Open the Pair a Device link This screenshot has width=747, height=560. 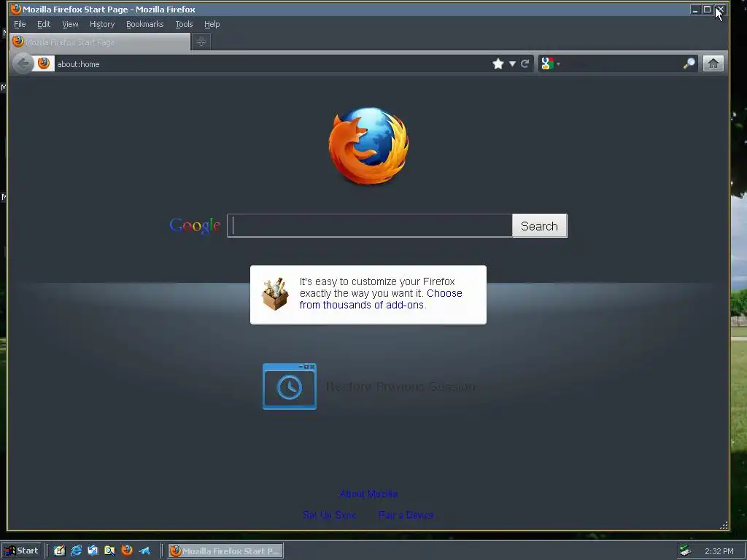(x=406, y=515)
